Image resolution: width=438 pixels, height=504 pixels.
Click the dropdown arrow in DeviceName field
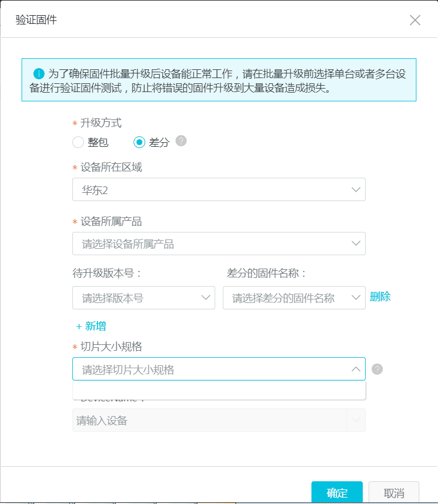pyautogui.click(x=356, y=420)
